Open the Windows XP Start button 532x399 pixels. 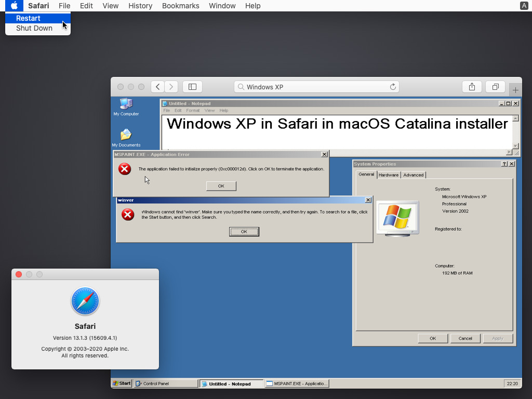coord(122,383)
